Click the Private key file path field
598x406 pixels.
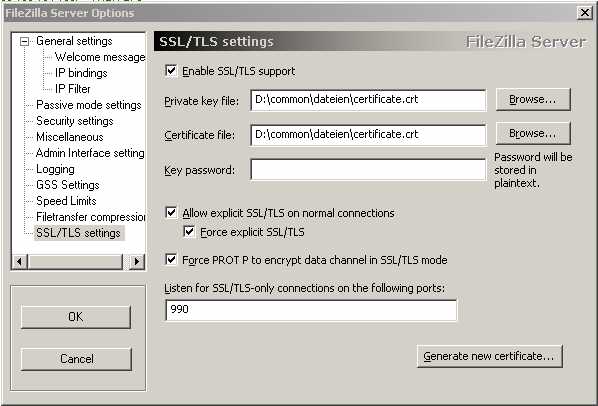pos(368,100)
